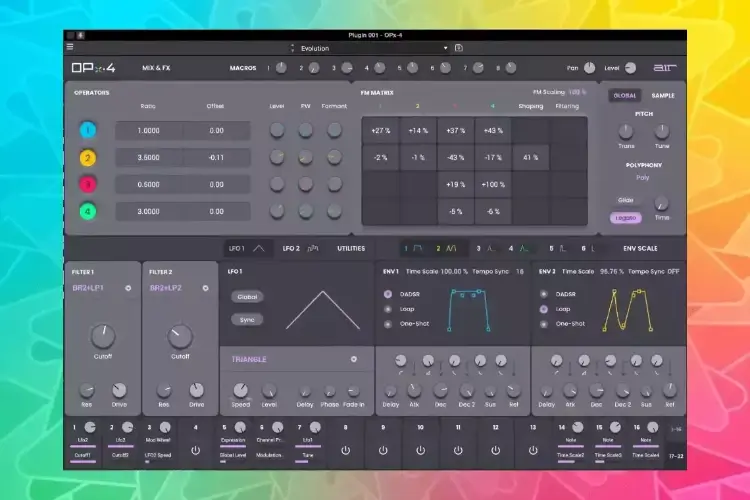This screenshot has width=750, height=500.
Task: Select envelope 3 tab
Action: coord(485,248)
